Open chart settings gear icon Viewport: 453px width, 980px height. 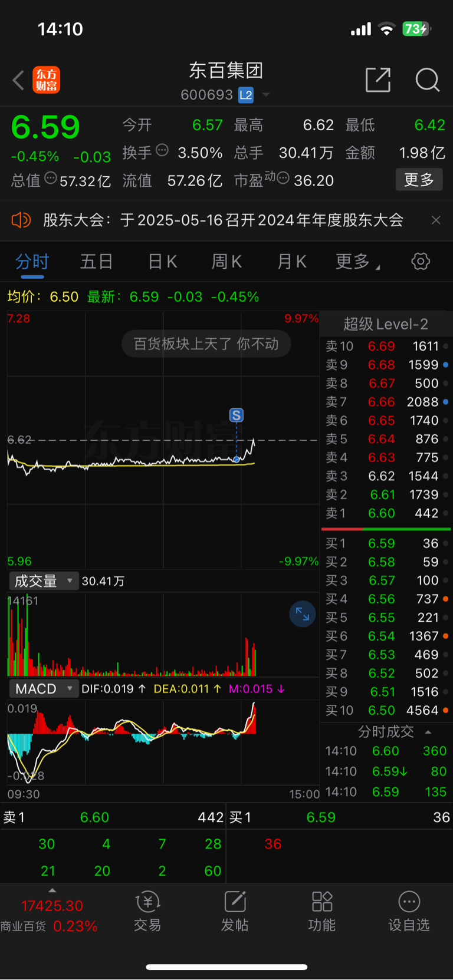(x=421, y=262)
